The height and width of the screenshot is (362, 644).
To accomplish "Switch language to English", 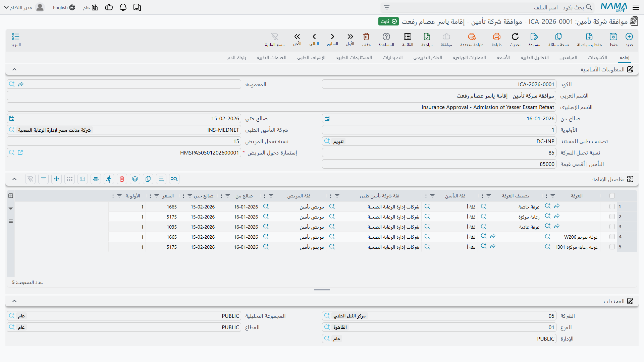I will (x=64, y=7).
